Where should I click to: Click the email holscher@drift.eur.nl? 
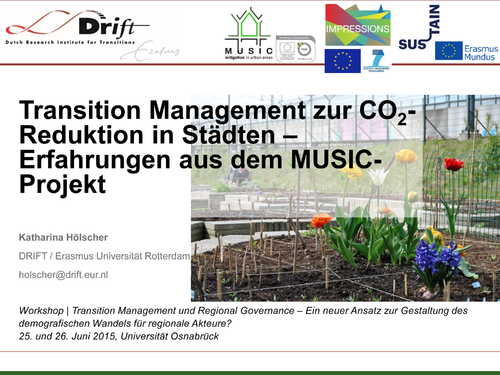tap(63, 275)
